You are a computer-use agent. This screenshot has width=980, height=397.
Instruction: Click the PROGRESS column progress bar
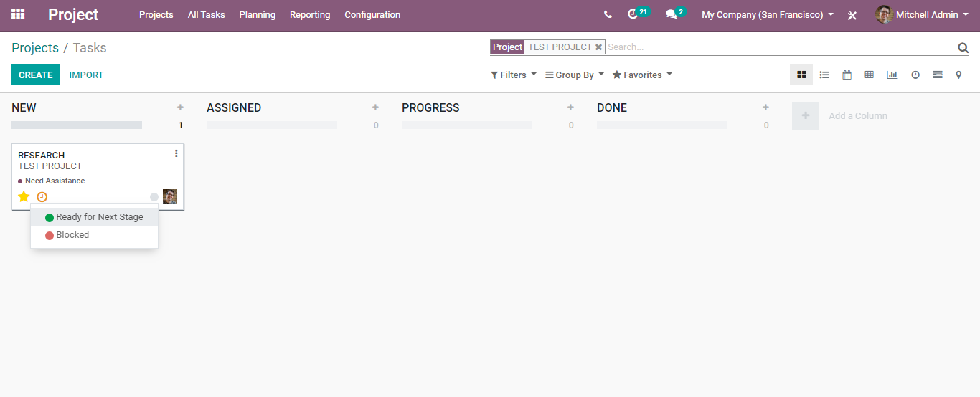[467, 125]
